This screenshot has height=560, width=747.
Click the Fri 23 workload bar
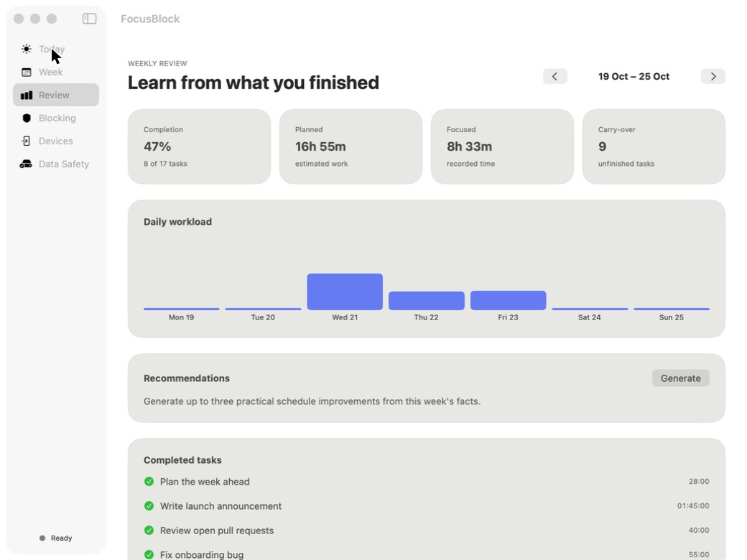point(509,300)
